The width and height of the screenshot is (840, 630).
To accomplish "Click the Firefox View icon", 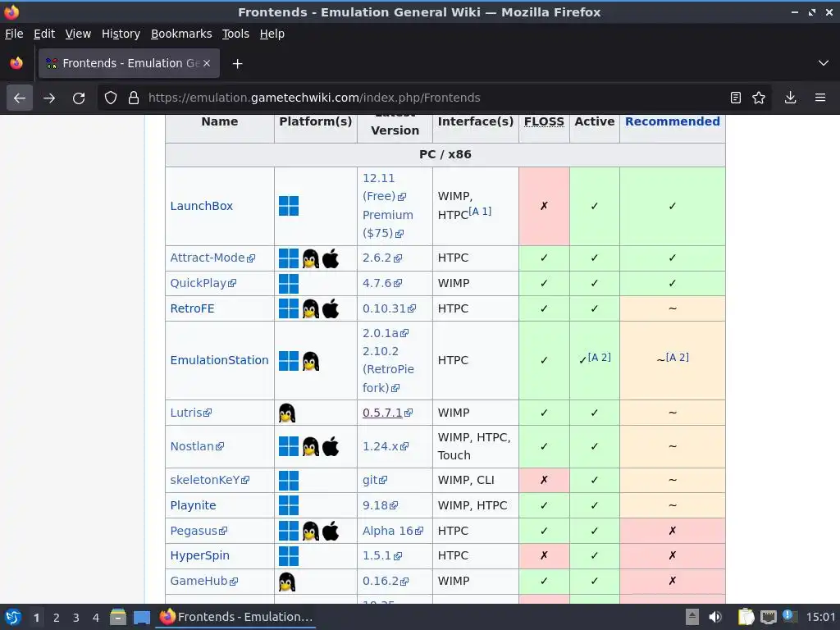I will click(16, 63).
